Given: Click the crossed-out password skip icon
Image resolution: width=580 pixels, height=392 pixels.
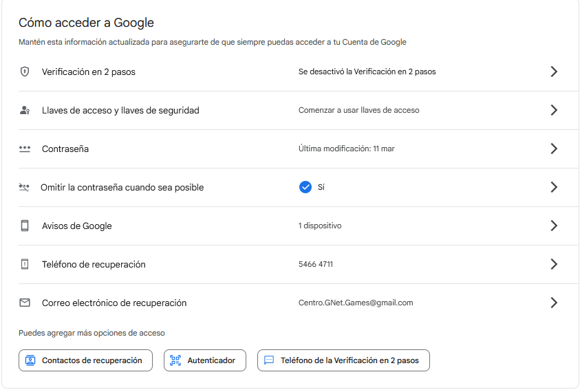Looking at the screenshot, I should tap(25, 187).
